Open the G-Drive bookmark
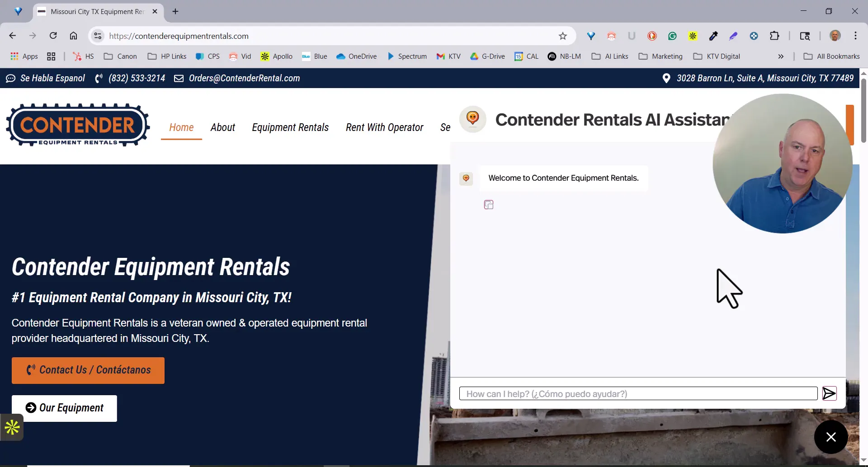Screen dimensions: 868x467 [x=487, y=56]
